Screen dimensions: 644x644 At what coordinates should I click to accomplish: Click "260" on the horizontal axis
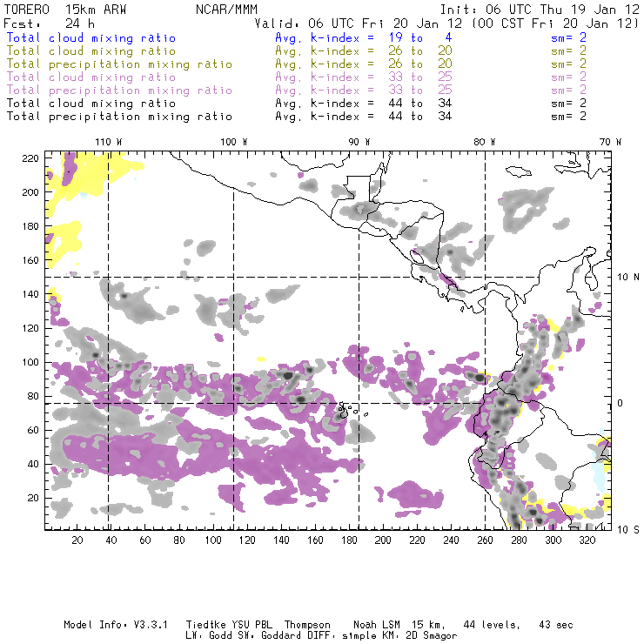click(485, 540)
